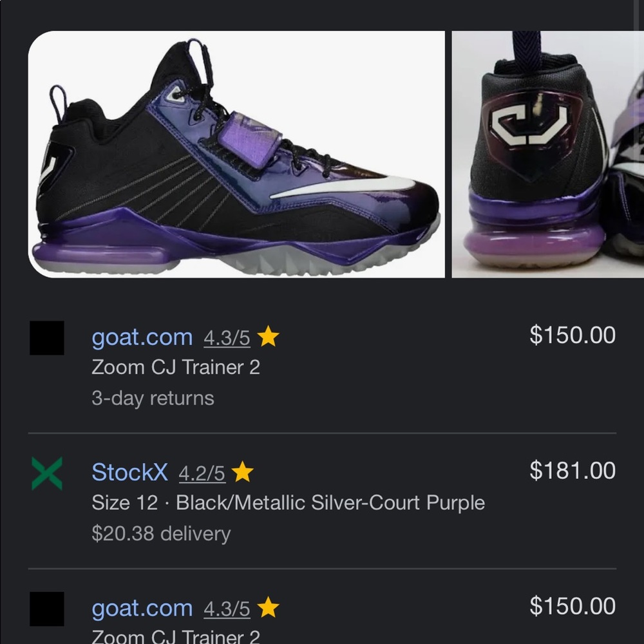Image resolution: width=644 pixels, height=644 pixels.
Task: View the heel photo with CJ logo
Action: tap(547, 155)
